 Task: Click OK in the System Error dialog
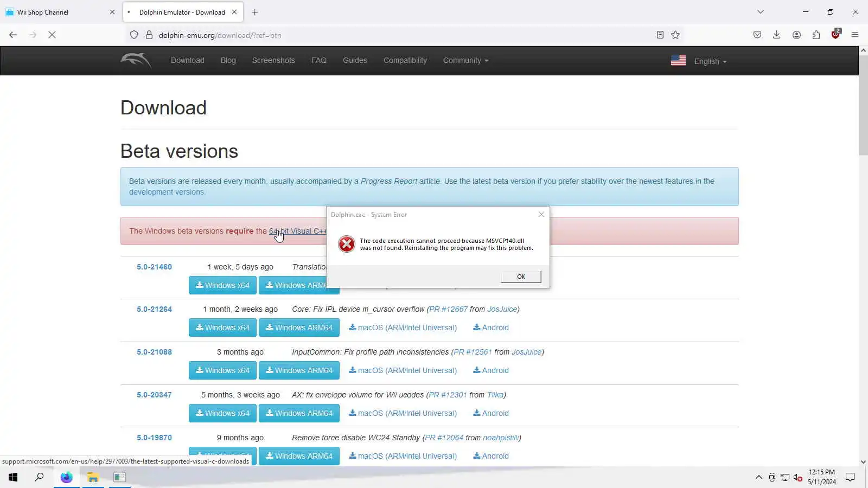521,277
